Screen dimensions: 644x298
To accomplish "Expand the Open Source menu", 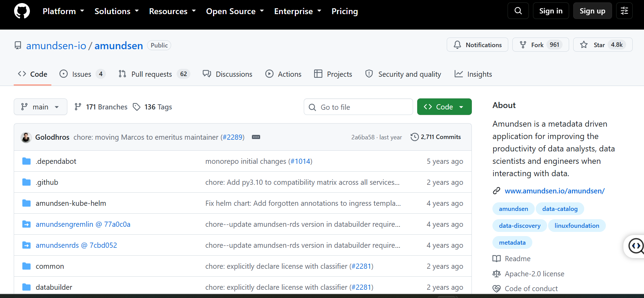I will point(235,11).
